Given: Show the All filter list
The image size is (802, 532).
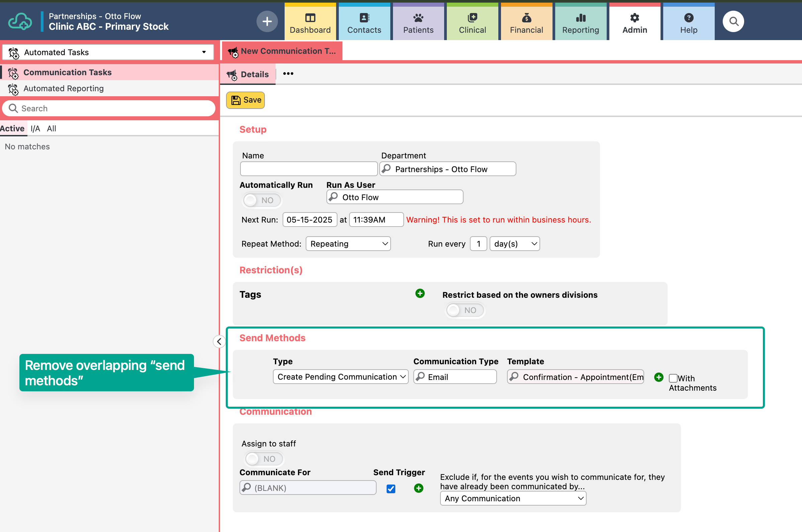Looking at the screenshot, I should pos(52,129).
